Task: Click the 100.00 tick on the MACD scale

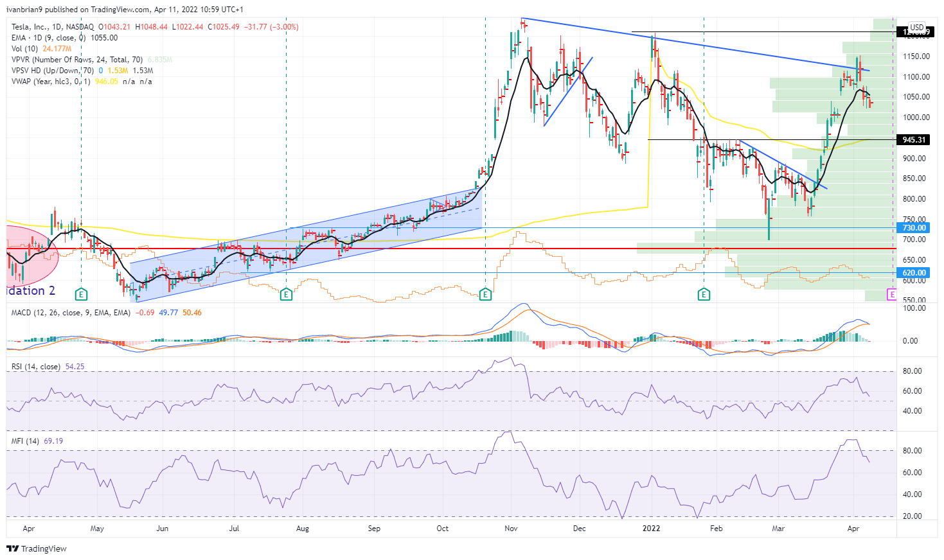Action: pos(914,308)
